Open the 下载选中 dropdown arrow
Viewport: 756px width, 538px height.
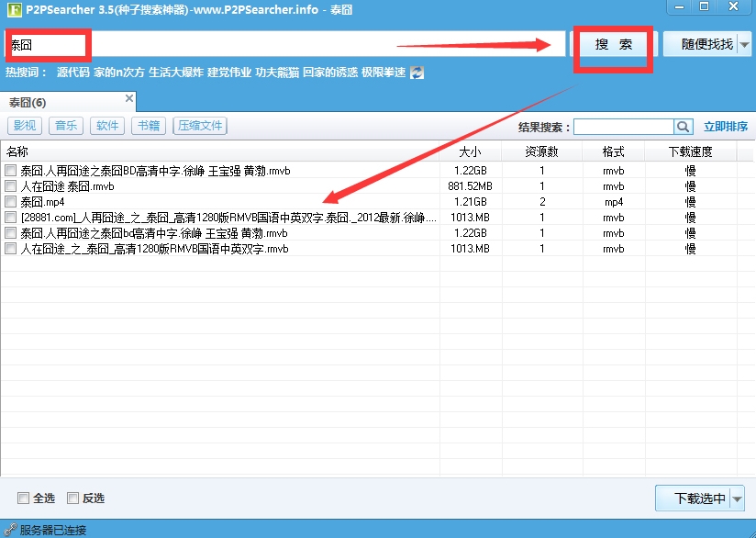pyautogui.click(x=738, y=499)
